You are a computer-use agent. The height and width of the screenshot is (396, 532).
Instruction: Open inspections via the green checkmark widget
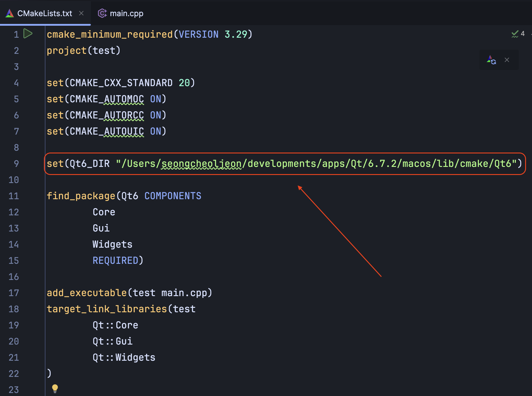[515, 34]
